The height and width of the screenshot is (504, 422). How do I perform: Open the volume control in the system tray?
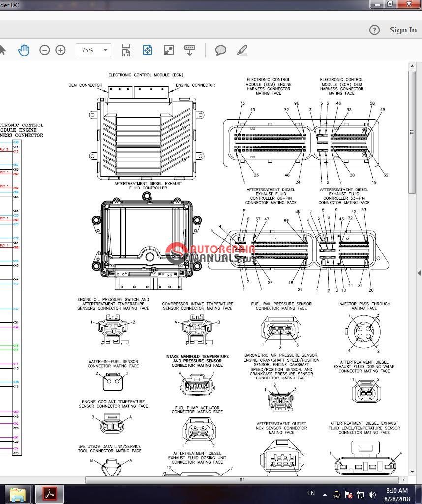pos(372,494)
